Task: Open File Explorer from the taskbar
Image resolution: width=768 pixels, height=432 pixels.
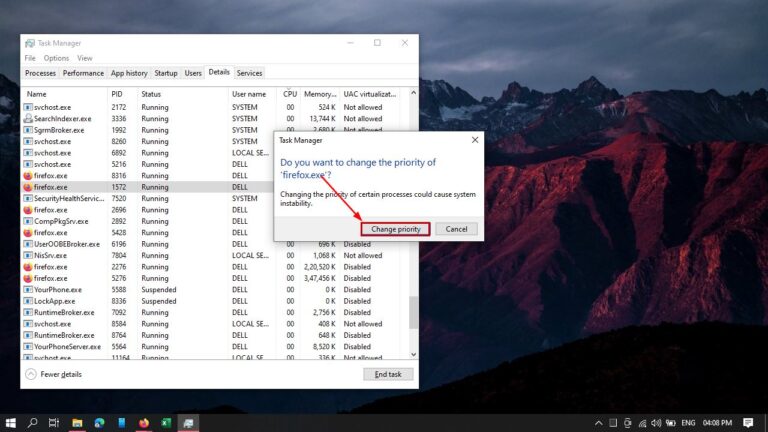Action: [x=77, y=423]
